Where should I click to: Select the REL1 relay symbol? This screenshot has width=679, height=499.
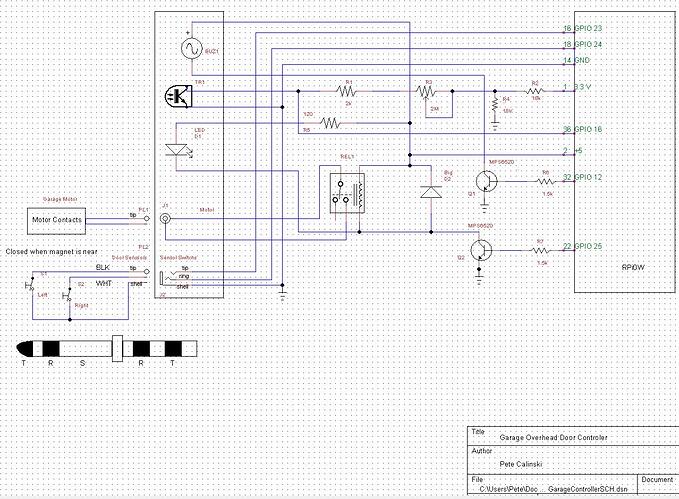(x=347, y=193)
